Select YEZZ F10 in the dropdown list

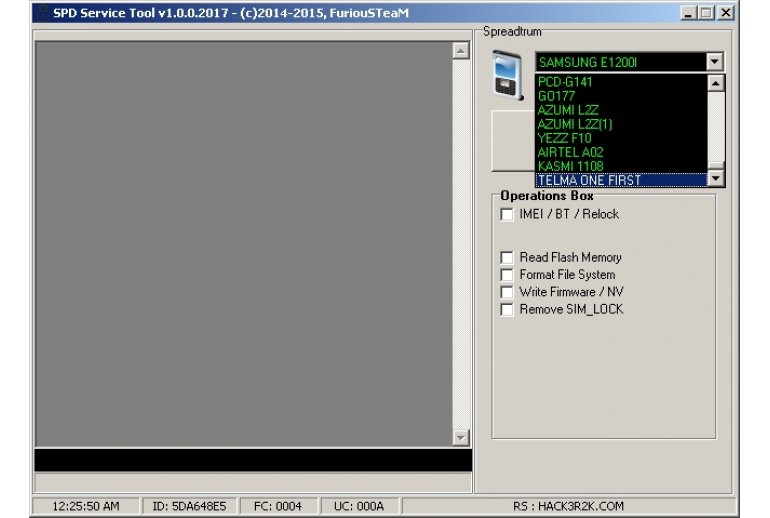point(621,138)
